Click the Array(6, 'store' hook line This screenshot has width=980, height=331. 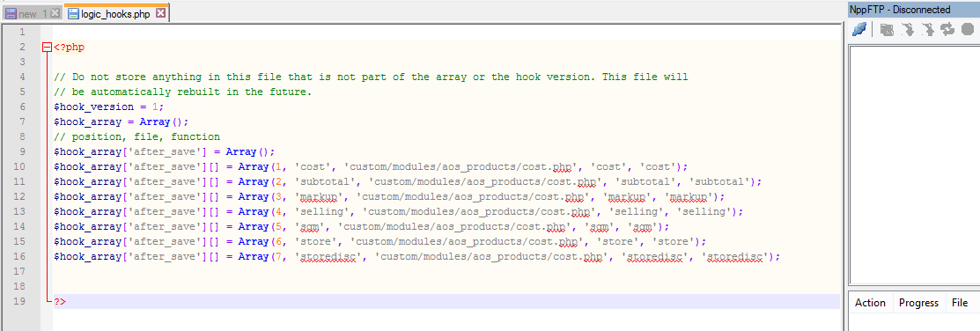point(380,242)
